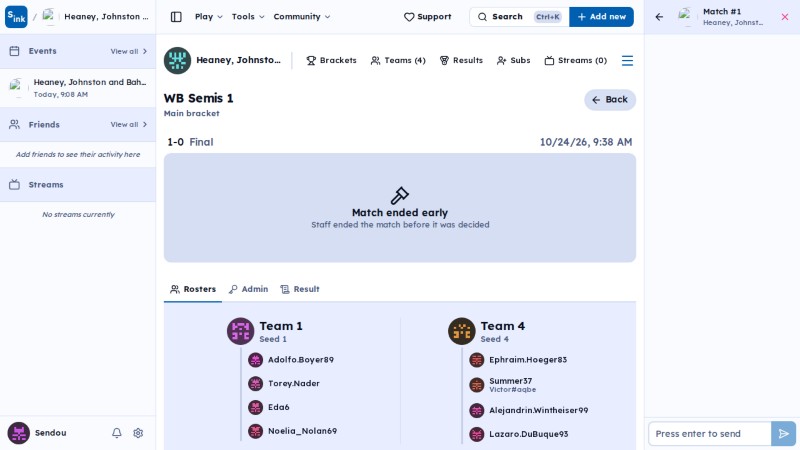Click the breadcrumb tournament avatar

point(49,17)
